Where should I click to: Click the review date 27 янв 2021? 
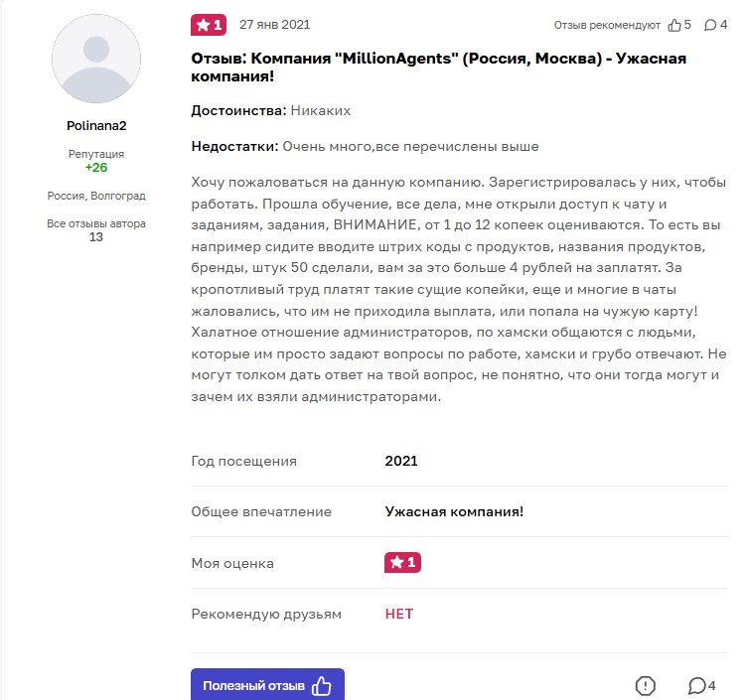[x=274, y=25]
